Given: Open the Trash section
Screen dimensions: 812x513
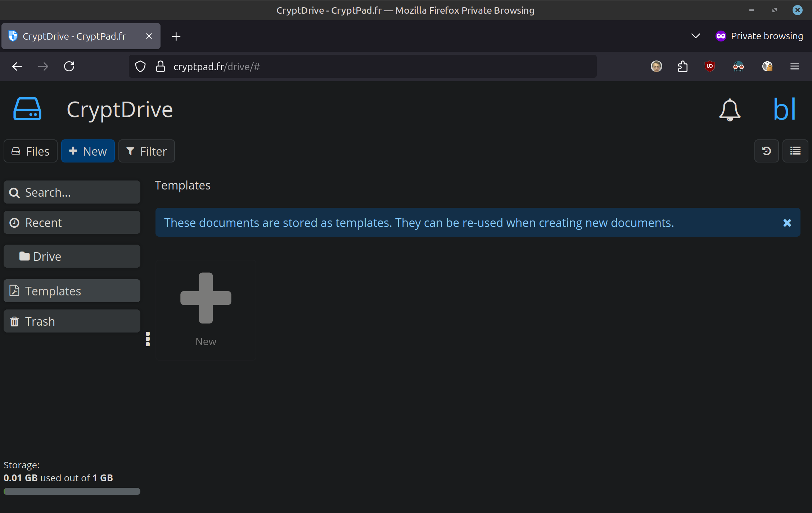Looking at the screenshot, I should pyautogui.click(x=72, y=321).
